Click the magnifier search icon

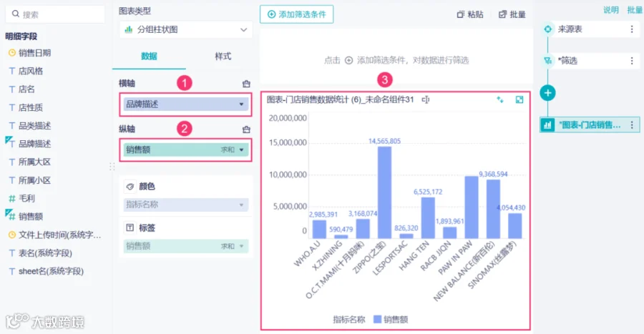coord(16,14)
